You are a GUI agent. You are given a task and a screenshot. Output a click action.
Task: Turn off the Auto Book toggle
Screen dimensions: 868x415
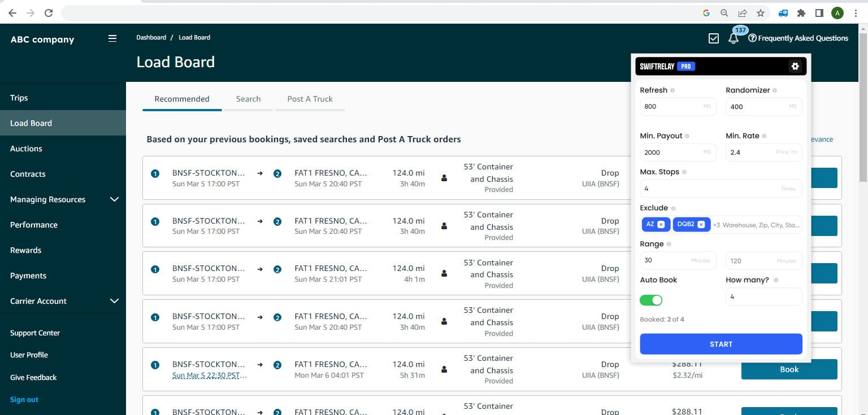[x=651, y=300]
